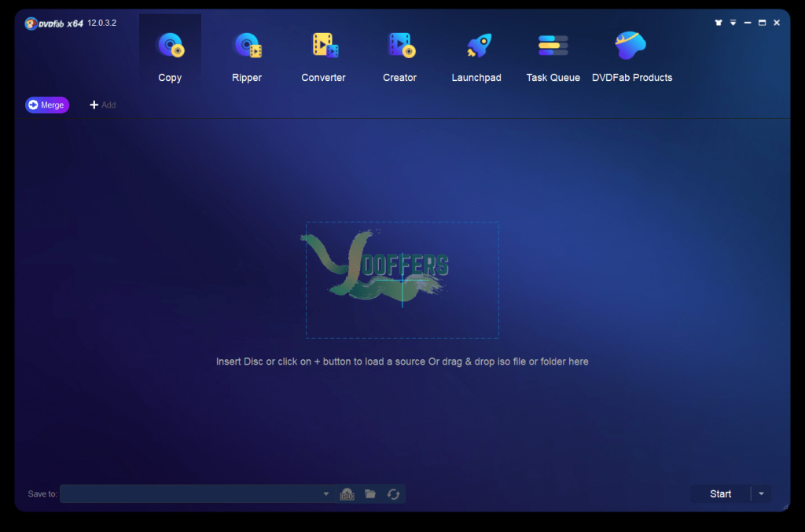Image resolution: width=805 pixels, height=532 pixels.
Task: Switch to the Converter module
Action: tap(323, 57)
